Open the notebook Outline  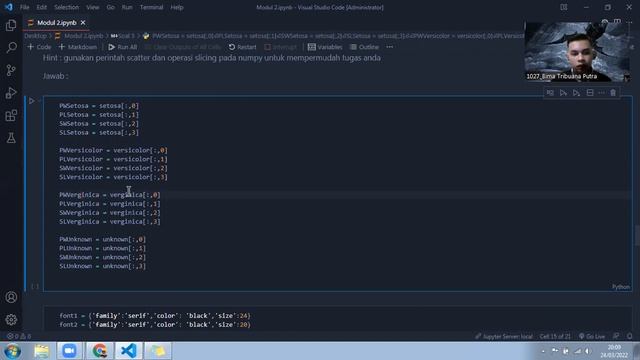(364, 47)
